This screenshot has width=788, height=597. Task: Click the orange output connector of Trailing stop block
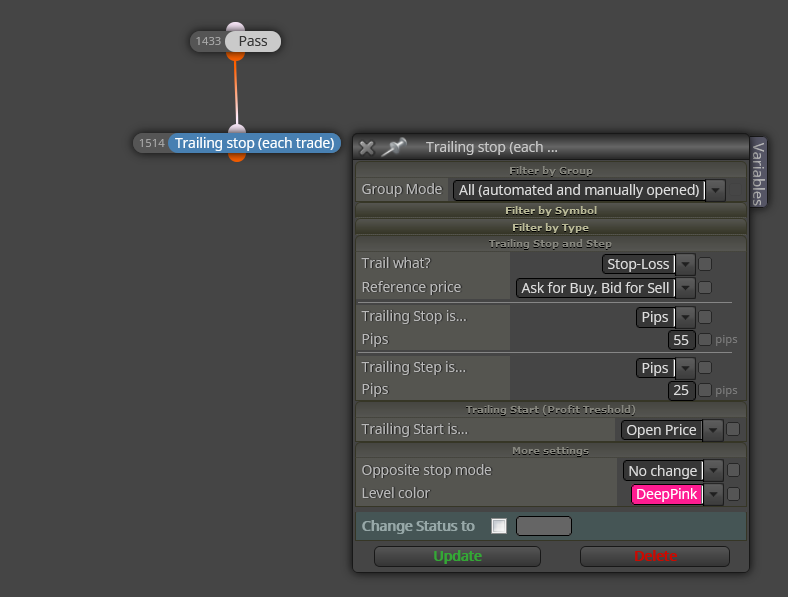click(237, 157)
